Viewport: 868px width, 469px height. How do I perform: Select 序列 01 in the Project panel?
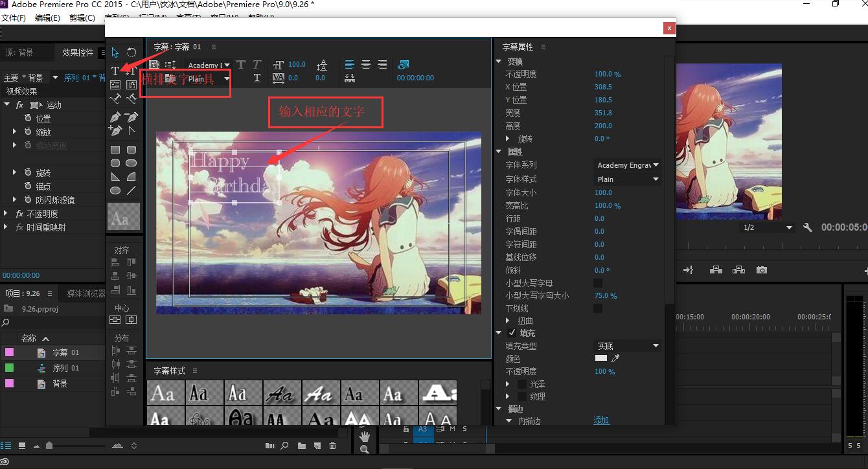point(65,368)
